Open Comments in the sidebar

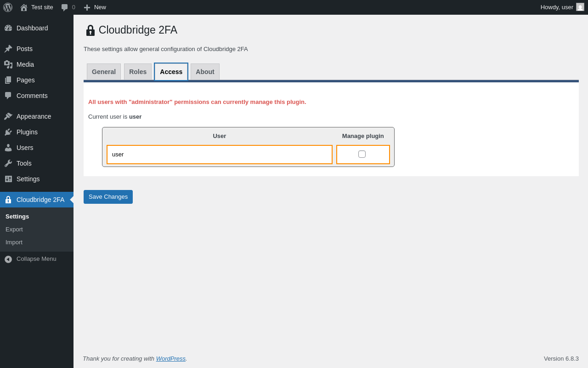click(x=37, y=96)
